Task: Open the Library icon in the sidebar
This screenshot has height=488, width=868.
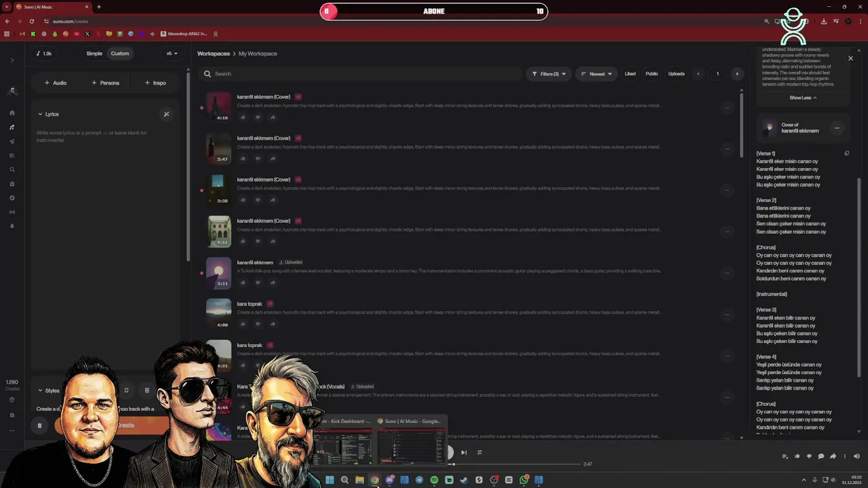Action: click(12, 155)
